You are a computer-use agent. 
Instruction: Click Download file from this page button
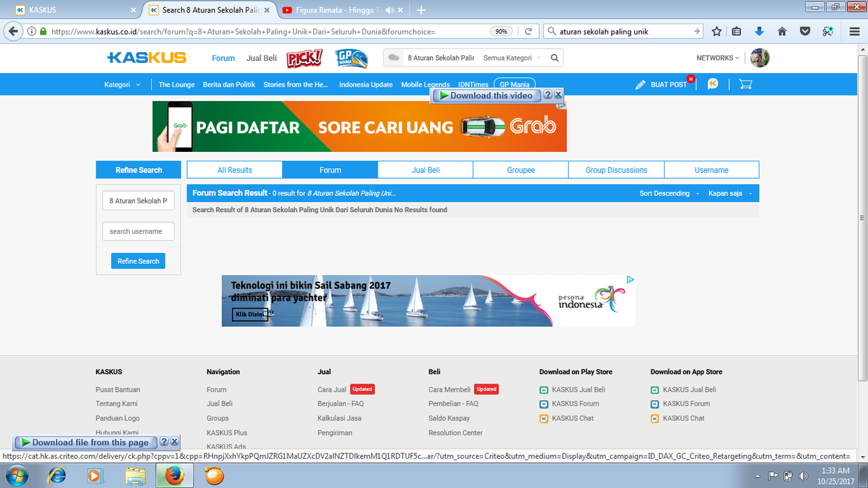(86, 442)
